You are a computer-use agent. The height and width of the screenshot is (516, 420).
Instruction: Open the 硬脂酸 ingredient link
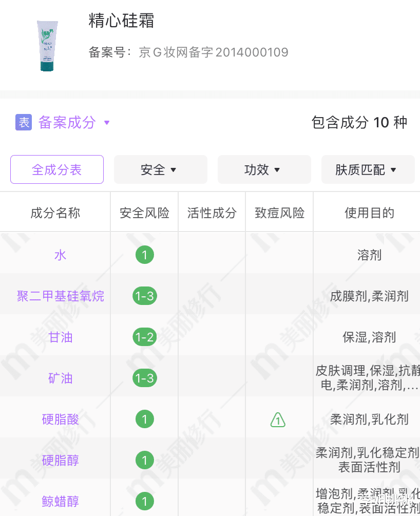pyautogui.click(x=61, y=419)
